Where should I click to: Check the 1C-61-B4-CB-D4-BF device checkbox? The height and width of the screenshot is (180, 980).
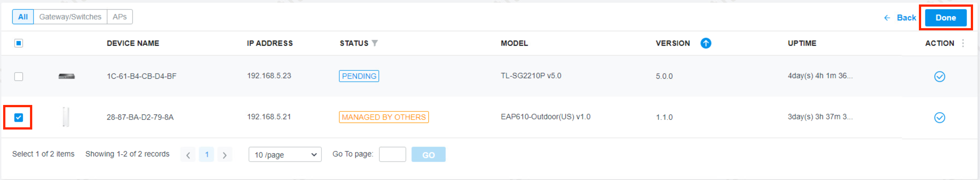coord(19,76)
